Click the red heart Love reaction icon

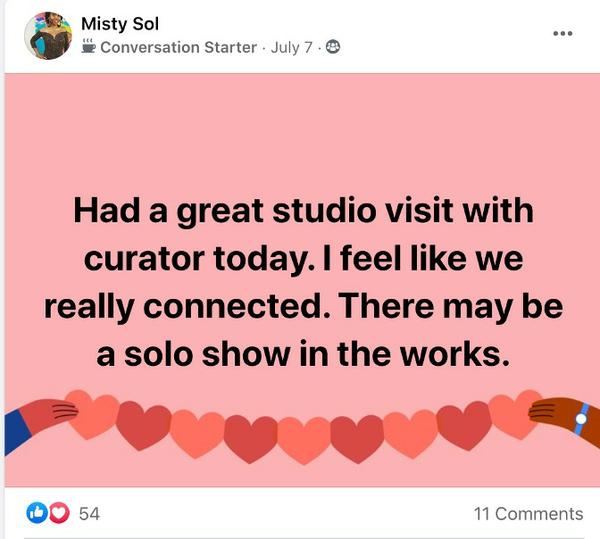click(58, 513)
